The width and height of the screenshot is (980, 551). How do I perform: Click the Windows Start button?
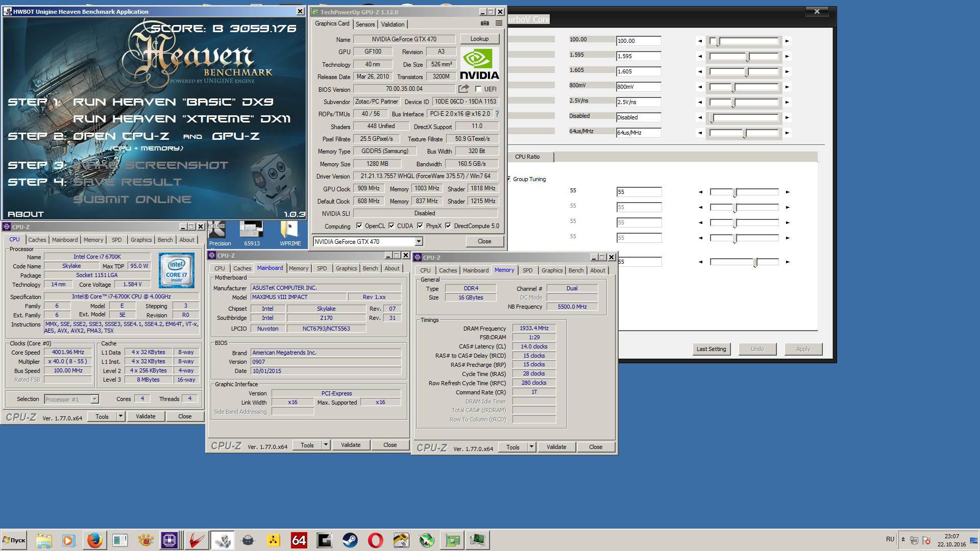(14, 540)
